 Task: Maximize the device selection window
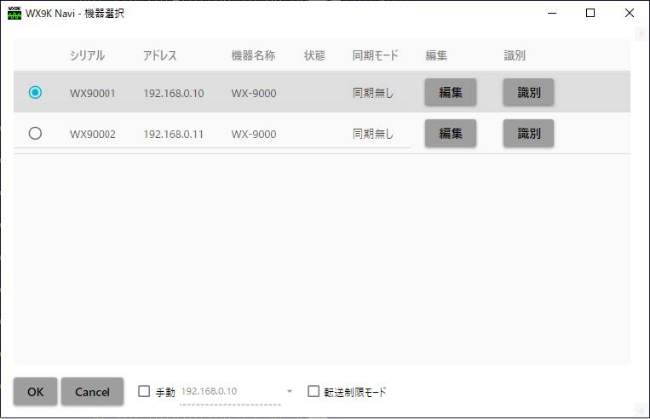pos(590,14)
